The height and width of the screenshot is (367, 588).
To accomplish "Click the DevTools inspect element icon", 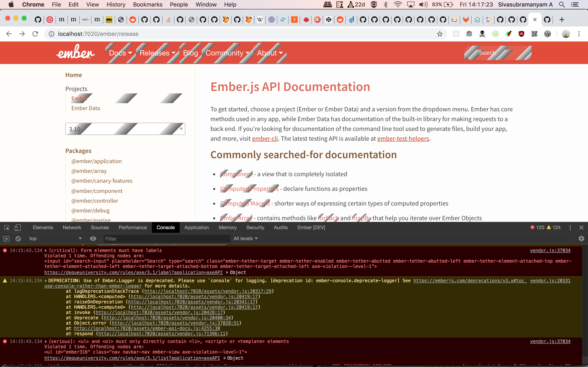I will tap(7, 228).
